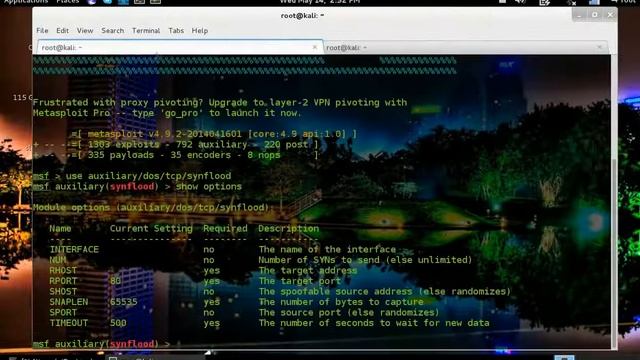640x360 pixels.
Task: Click the 'Current Setting' column header
Action: (151, 229)
